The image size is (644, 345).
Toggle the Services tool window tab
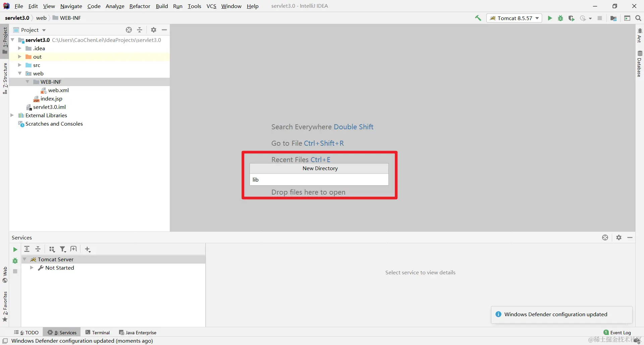pyautogui.click(x=62, y=333)
